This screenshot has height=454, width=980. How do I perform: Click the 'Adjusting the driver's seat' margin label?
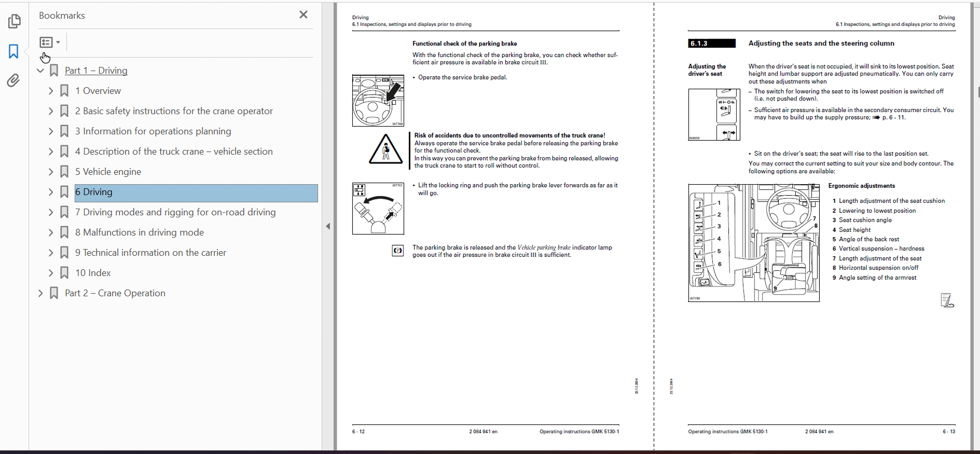[x=707, y=70]
